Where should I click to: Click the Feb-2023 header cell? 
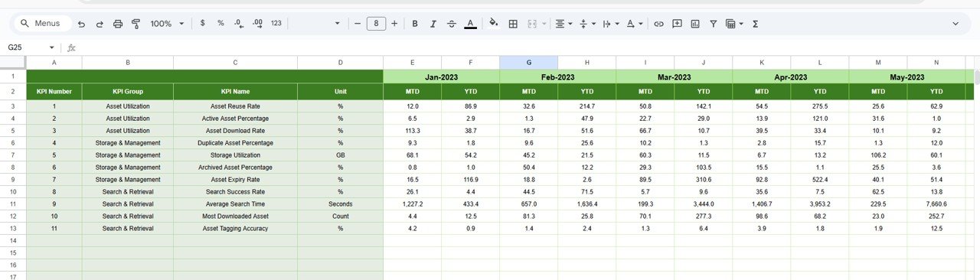557,77
